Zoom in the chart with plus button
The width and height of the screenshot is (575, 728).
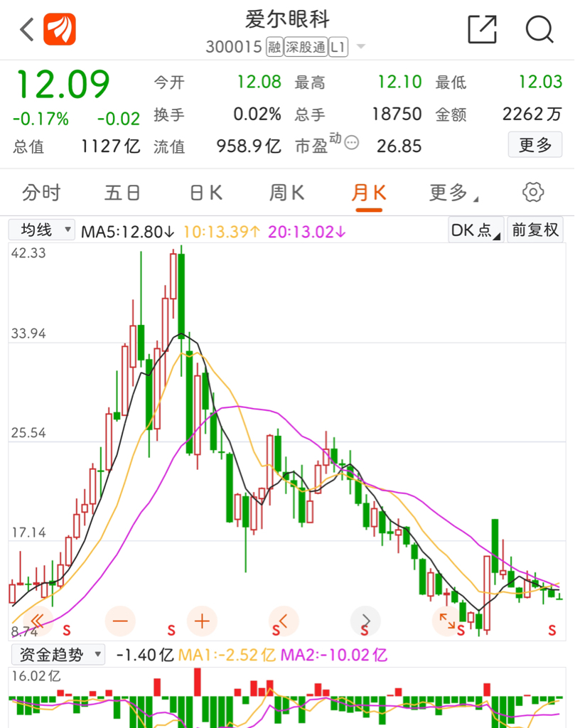(x=202, y=621)
